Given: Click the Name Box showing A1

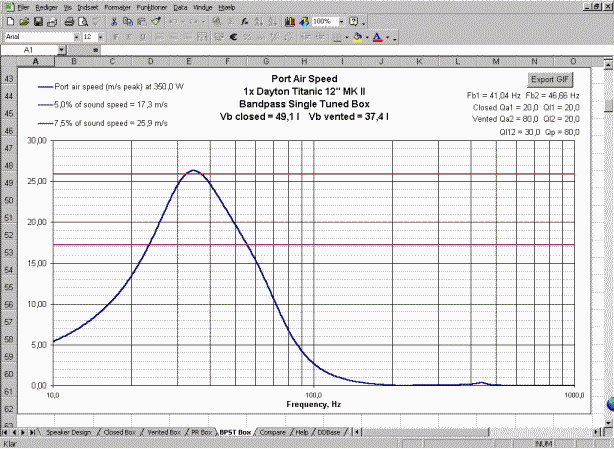Looking at the screenshot, I should (30, 49).
